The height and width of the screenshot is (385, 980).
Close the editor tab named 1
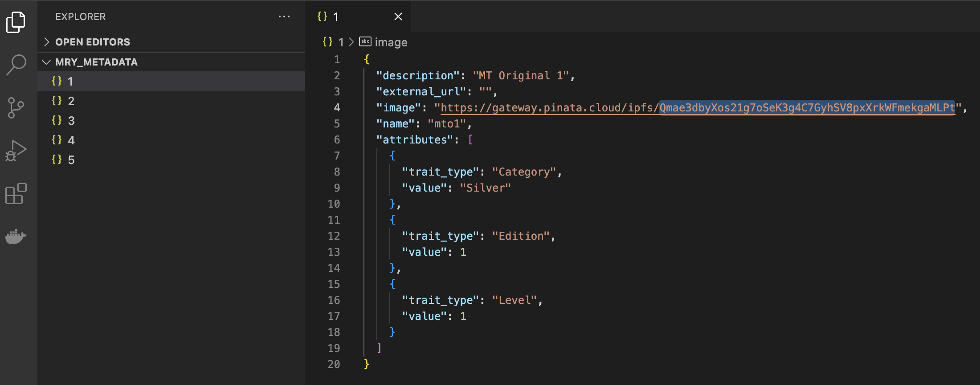click(398, 16)
